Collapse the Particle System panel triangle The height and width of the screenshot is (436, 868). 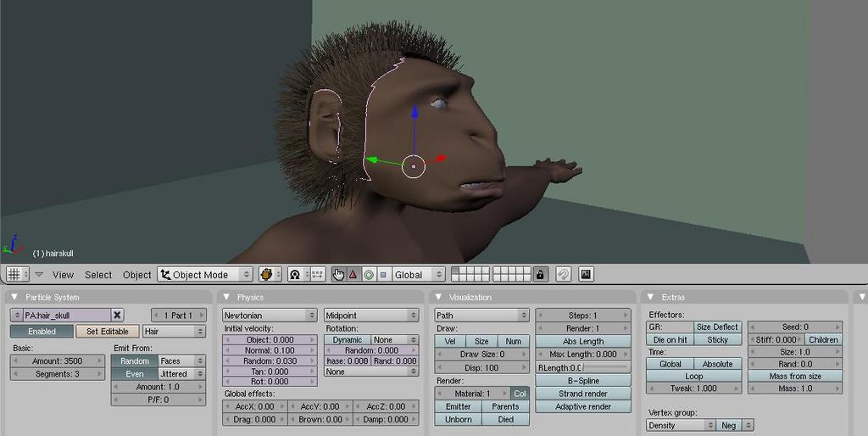click(x=14, y=298)
